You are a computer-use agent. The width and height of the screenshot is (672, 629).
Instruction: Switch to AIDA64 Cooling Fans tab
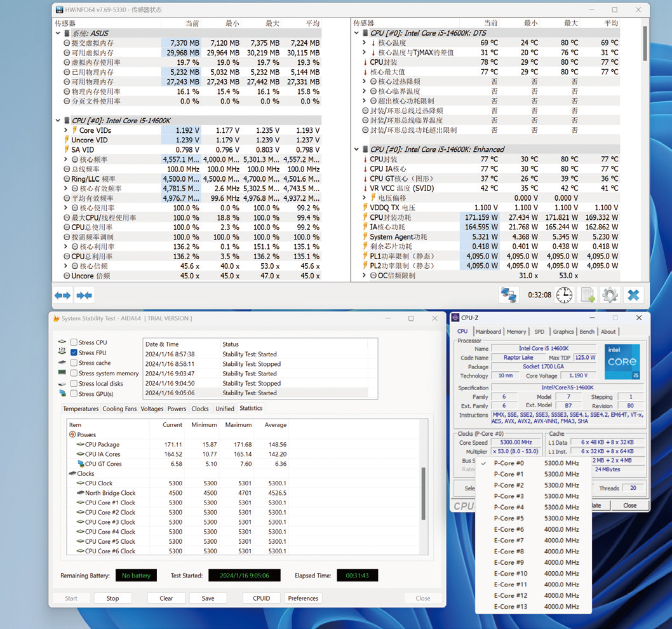click(119, 409)
